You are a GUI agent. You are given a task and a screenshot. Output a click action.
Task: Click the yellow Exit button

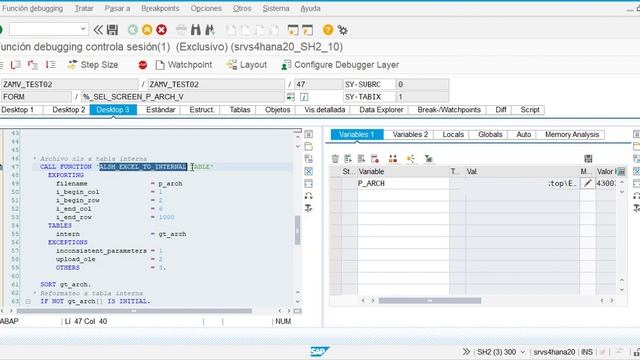[x=147, y=30]
